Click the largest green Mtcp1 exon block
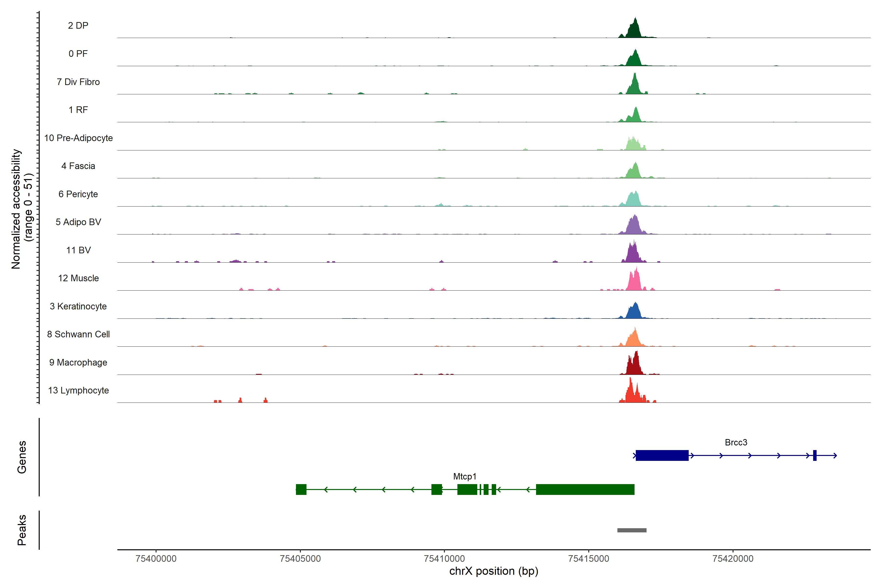The image size is (882, 588). pos(585,489)
